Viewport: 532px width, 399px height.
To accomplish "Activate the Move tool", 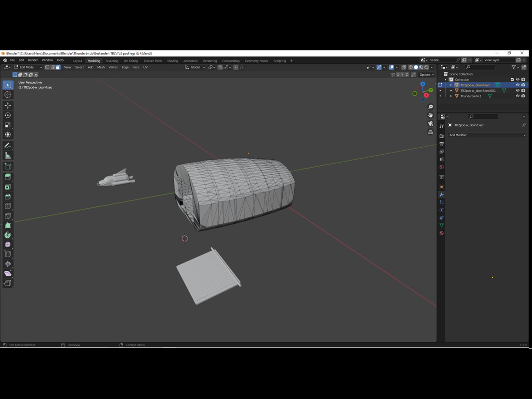I will pyautogui.click(x=8, y=106).
